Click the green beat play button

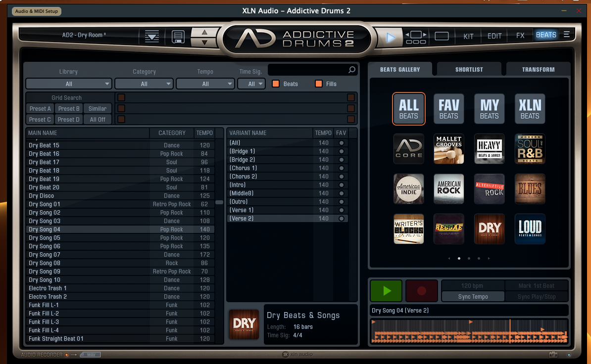pos(386,291)
